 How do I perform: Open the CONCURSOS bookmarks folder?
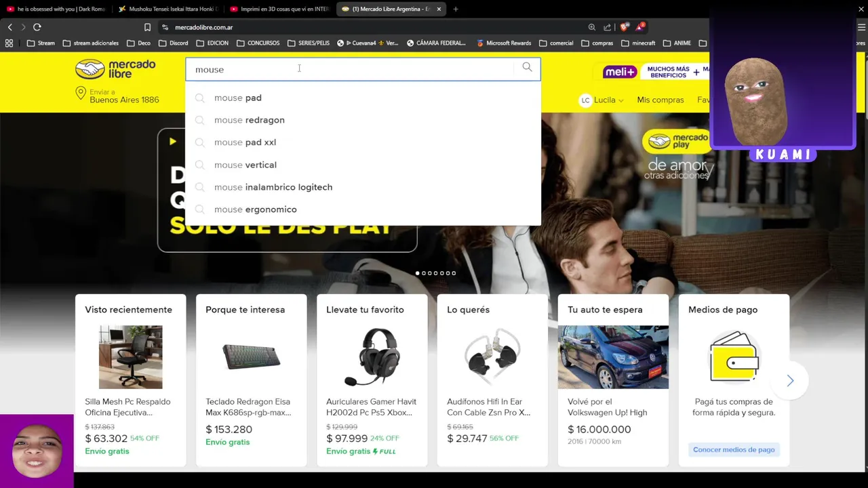click(258, 43)
